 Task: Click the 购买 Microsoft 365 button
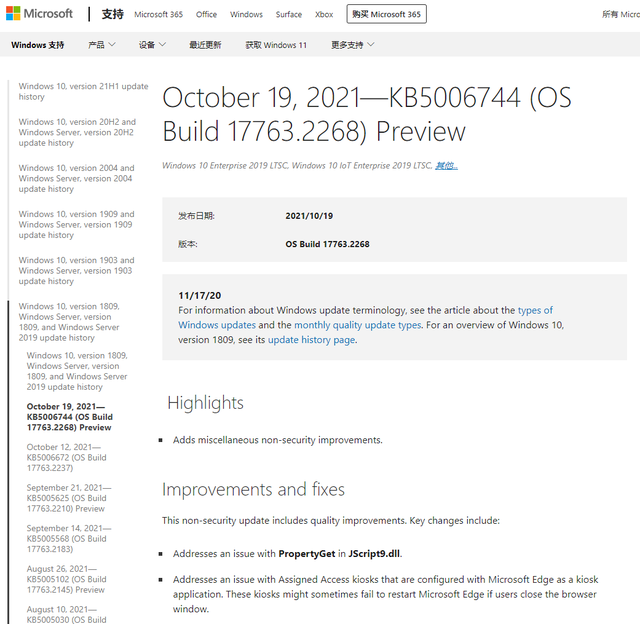387,14
